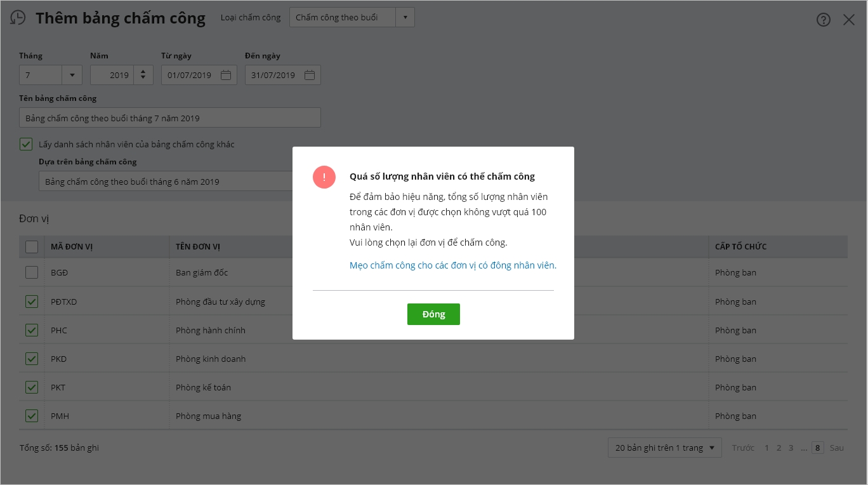Toggle Lấy danh sách nhân viên checkbox
Screen dimensions: 868x485
(x=26, y=144)
